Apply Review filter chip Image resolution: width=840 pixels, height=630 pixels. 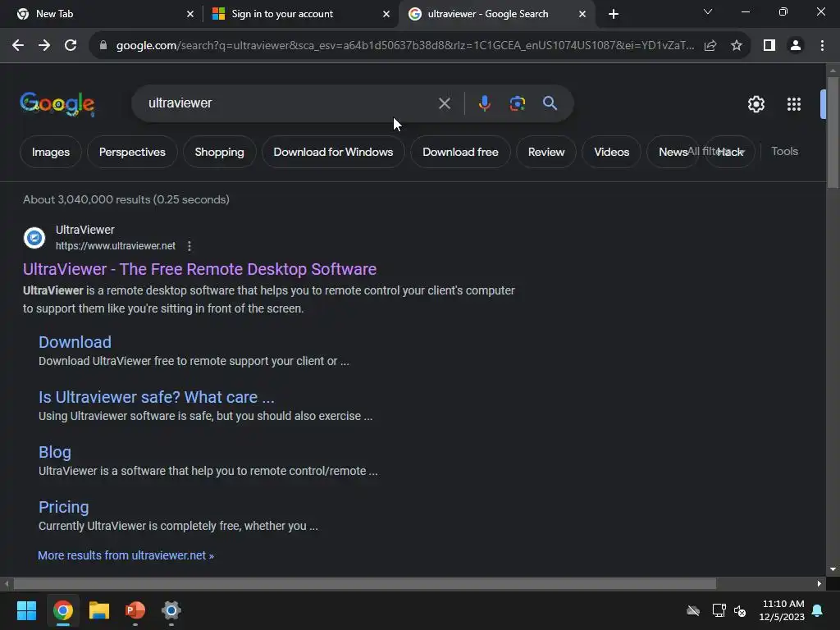coord(546,152)
